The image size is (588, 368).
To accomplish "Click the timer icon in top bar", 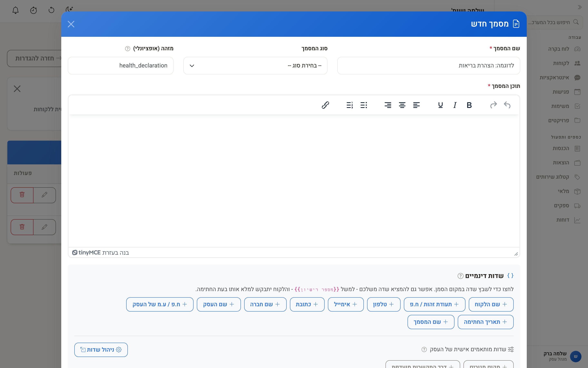I will [33, 10].
